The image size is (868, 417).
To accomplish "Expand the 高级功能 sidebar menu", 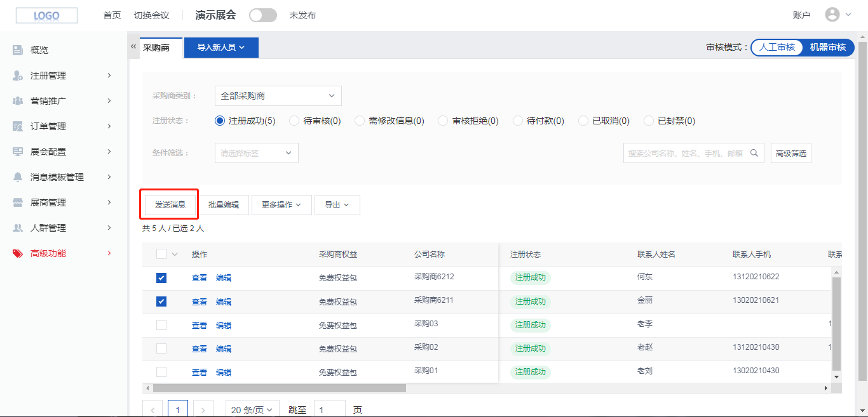I will coord(109,253).
